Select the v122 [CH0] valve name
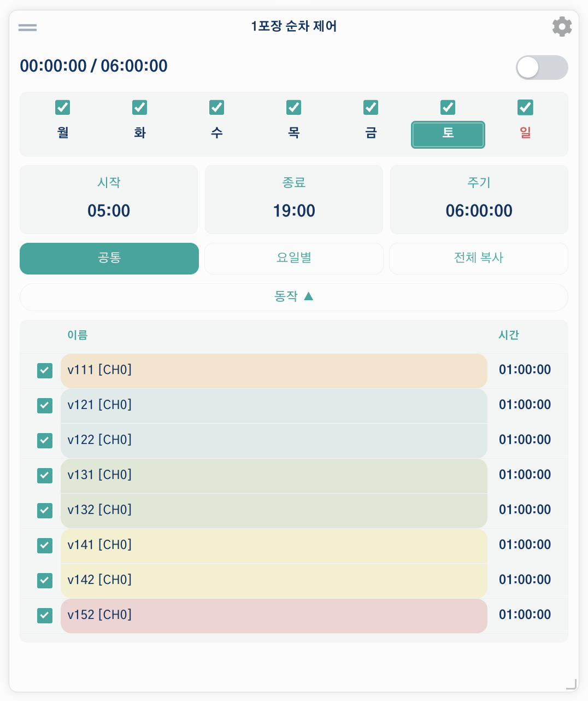Image resolution: width=588 pixels, height=701 pixels. click(x=274, y=441)
